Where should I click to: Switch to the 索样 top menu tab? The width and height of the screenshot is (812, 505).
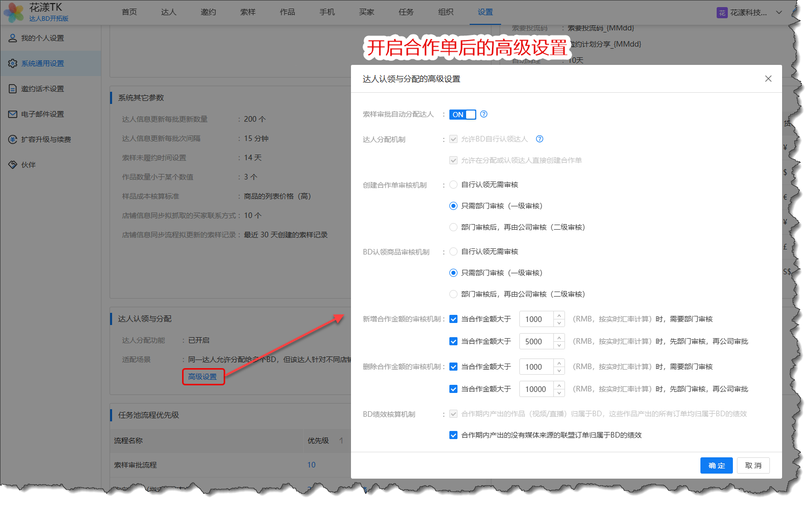click(x=248, y=12)
